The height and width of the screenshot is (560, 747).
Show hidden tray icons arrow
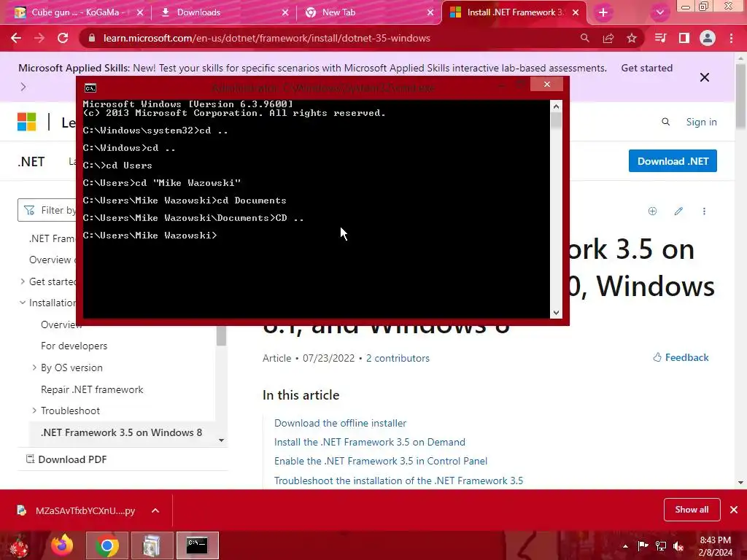point(625,546)
